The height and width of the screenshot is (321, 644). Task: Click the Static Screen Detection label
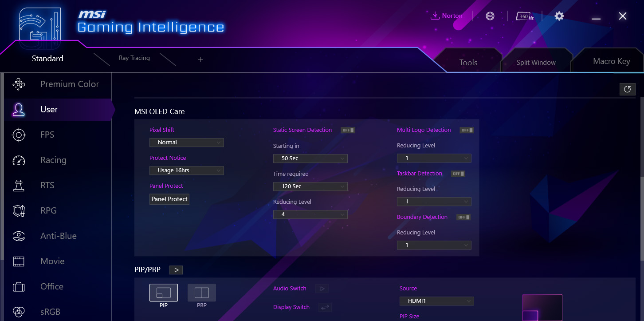[x=302, y=130]
